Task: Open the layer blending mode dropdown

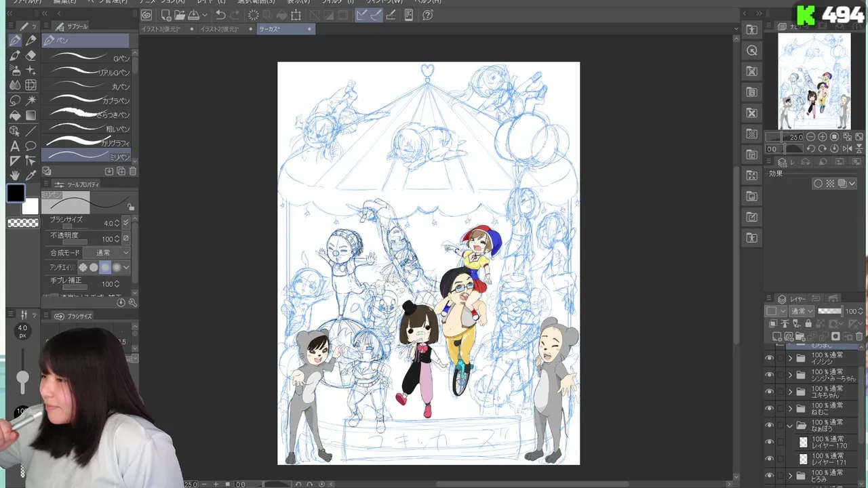Action: pyautogui.click(x=802, y=312)
